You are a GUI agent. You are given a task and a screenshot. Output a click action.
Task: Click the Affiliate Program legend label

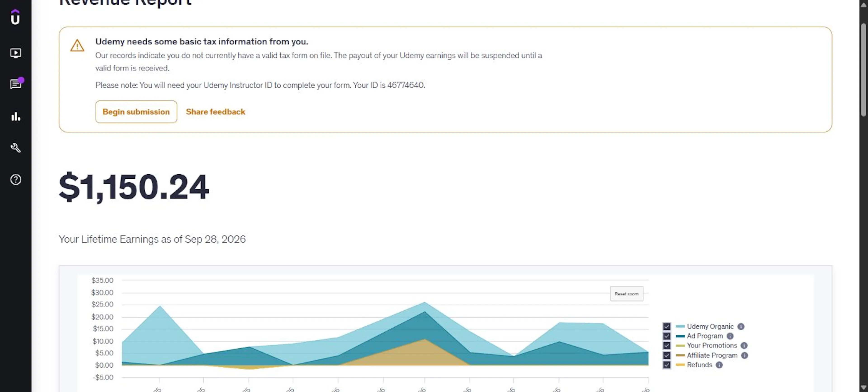click(712, 355)
